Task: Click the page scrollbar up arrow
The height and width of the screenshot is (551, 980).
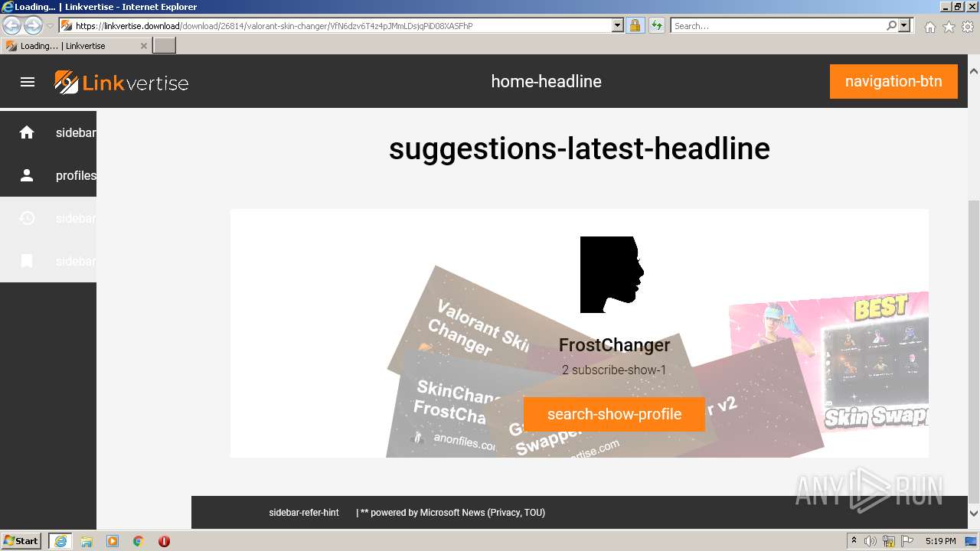Action: [x=974, y=71]
